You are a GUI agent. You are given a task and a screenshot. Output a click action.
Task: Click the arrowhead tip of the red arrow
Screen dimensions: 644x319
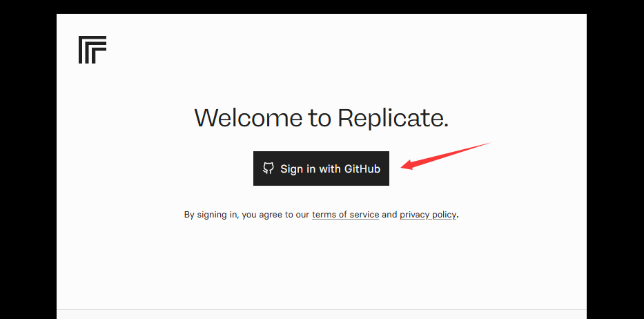coord(403,166)
